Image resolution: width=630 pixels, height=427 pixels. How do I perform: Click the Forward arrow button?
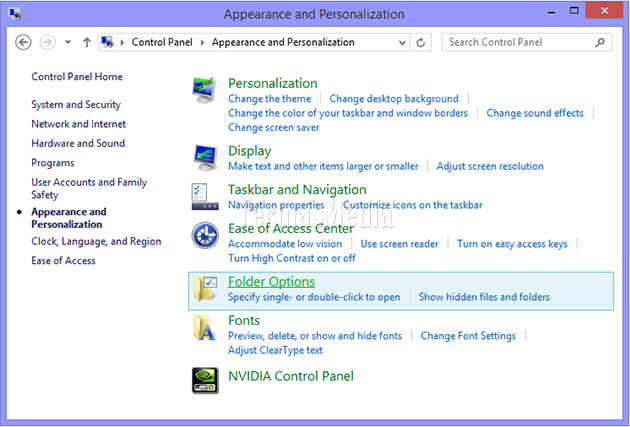click(x=47, y=42)
